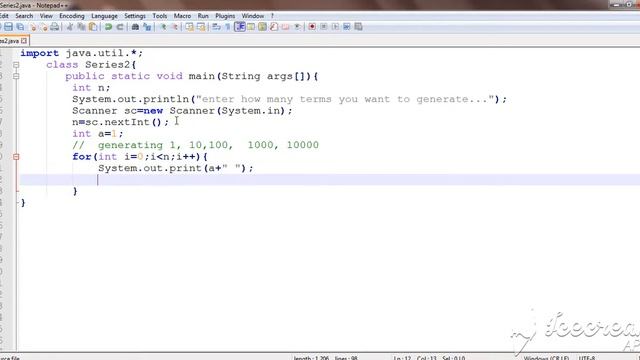
Task: Click the Zoom Out toolbar icon
Action: pyautogui.click(x=175, y=27)
